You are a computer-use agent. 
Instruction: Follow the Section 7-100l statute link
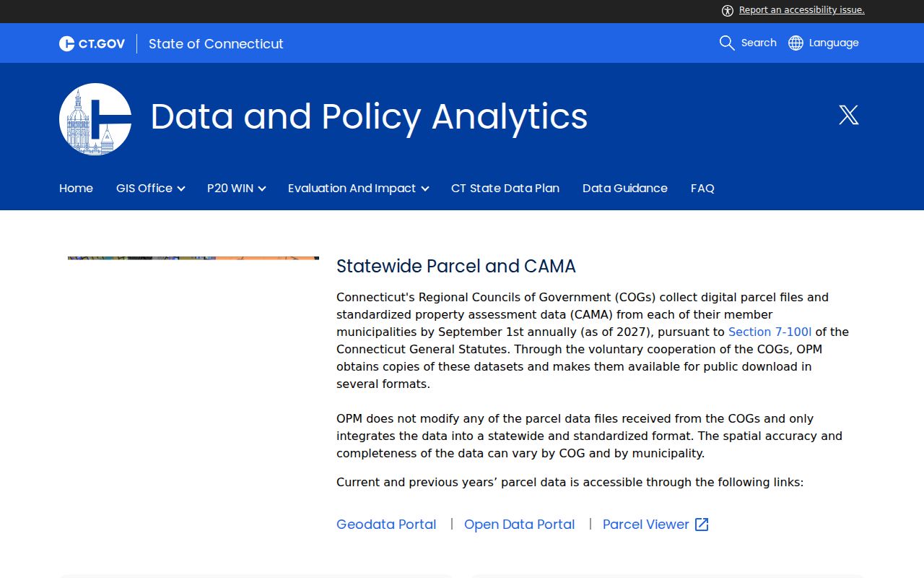(770, 332)
